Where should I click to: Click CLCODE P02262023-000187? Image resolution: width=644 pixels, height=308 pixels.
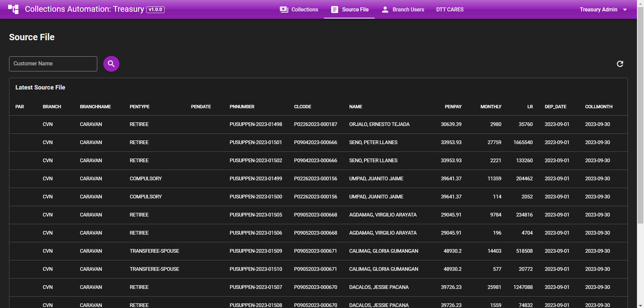click(316, 124)
